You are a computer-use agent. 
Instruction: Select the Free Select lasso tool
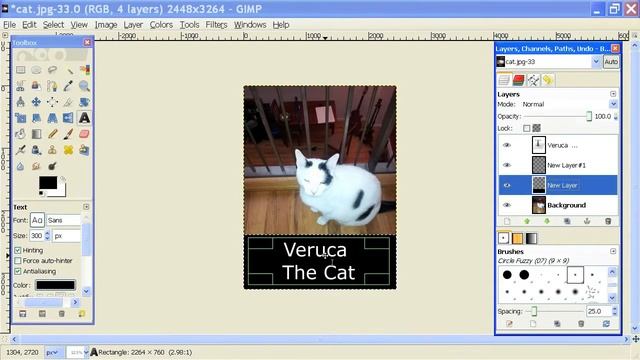(x=52, y=70)
